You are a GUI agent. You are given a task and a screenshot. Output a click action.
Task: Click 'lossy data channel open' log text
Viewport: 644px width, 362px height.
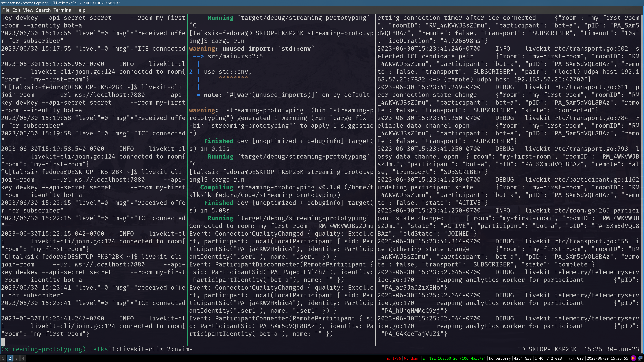(x=508, y=153)
